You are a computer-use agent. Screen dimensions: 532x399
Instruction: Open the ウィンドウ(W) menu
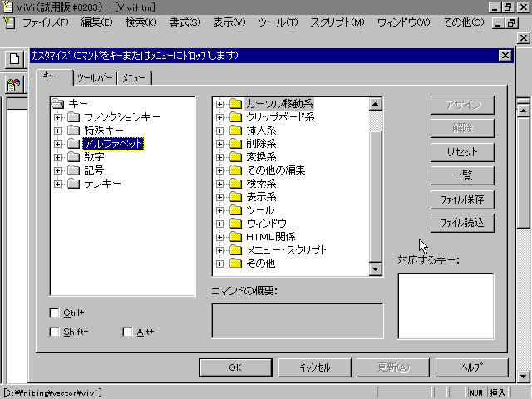[x=403, y=22]
